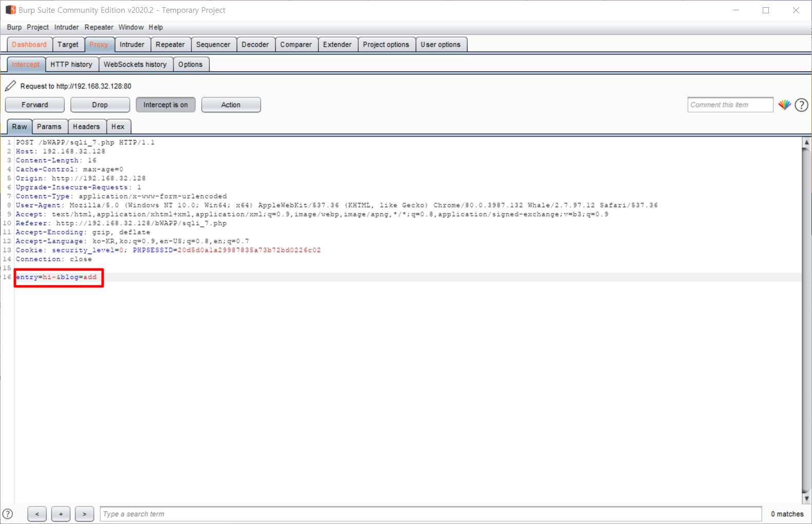The image size is (812, 524).
Task: Click the Accept-Encoding header line
Action: pyautogui.click(x=83, y=232)
